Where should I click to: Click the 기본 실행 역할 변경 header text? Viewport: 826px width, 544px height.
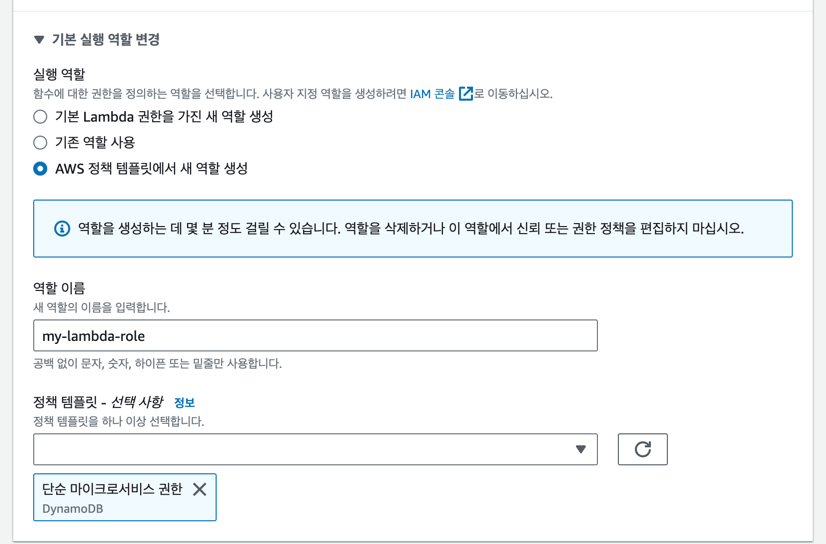click(105, 39)
